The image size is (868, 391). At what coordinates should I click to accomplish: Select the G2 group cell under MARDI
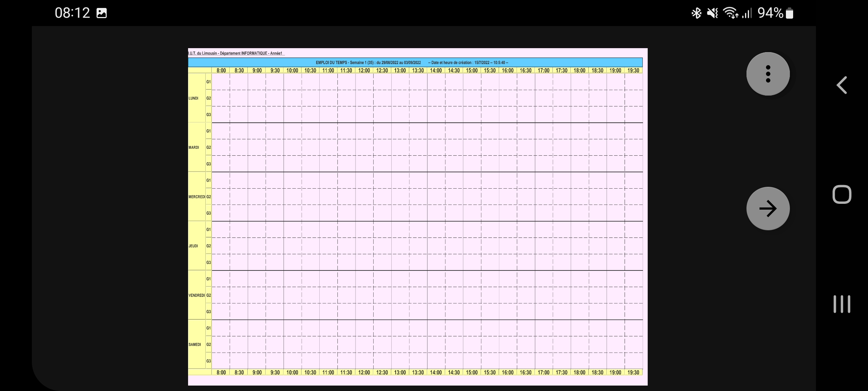209,147
